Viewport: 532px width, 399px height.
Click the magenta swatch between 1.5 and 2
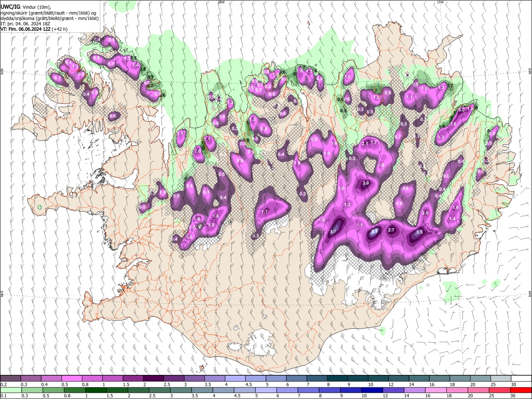coord(133,379)
